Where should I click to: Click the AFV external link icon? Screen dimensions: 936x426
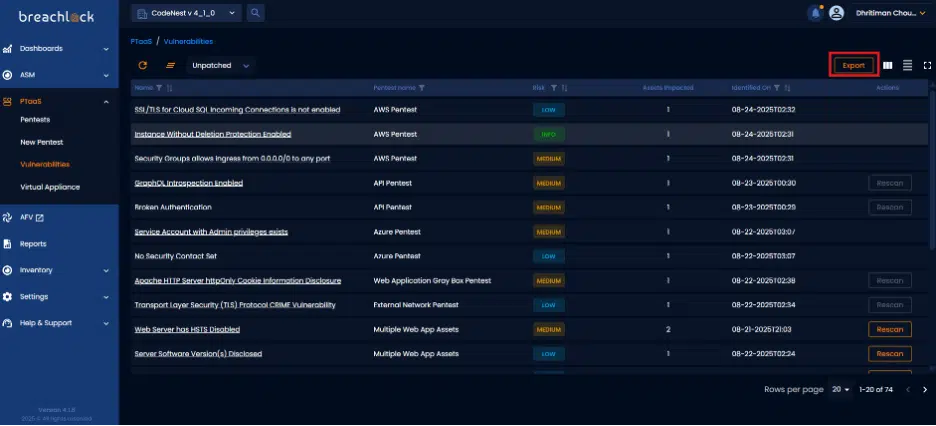tap(40, 218)
